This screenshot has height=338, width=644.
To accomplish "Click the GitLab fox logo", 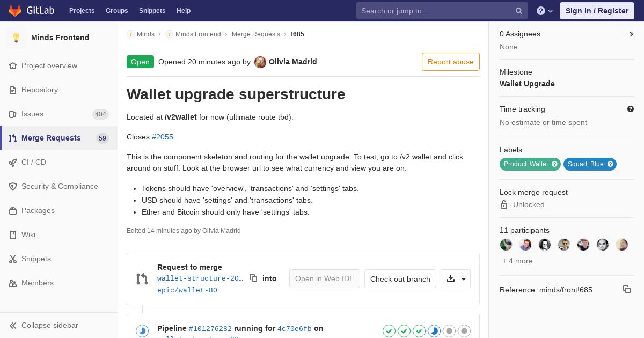I will tap(15, 11).
